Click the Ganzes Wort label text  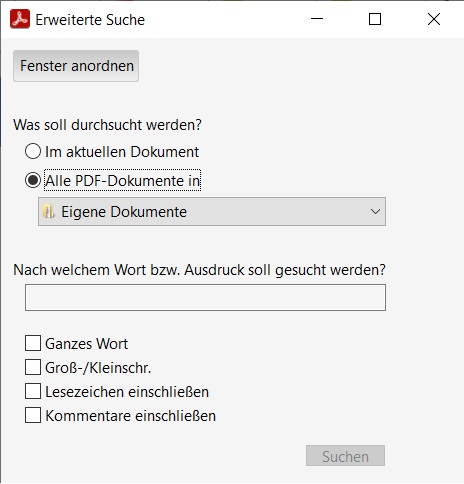point(87,344)
